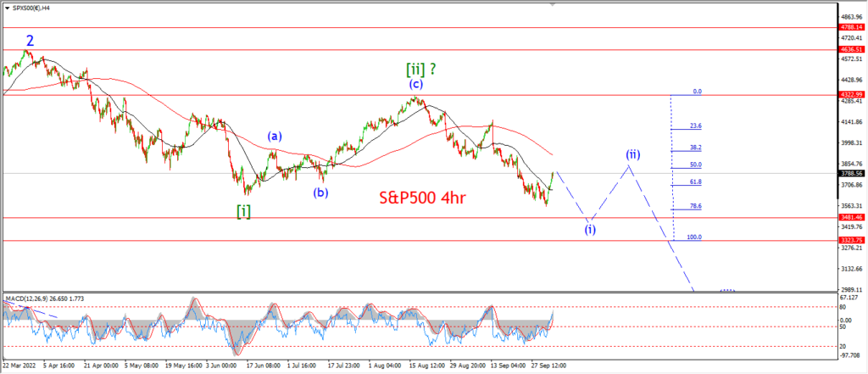Click the 4863.96 price axis value

[x=853, y=17]
